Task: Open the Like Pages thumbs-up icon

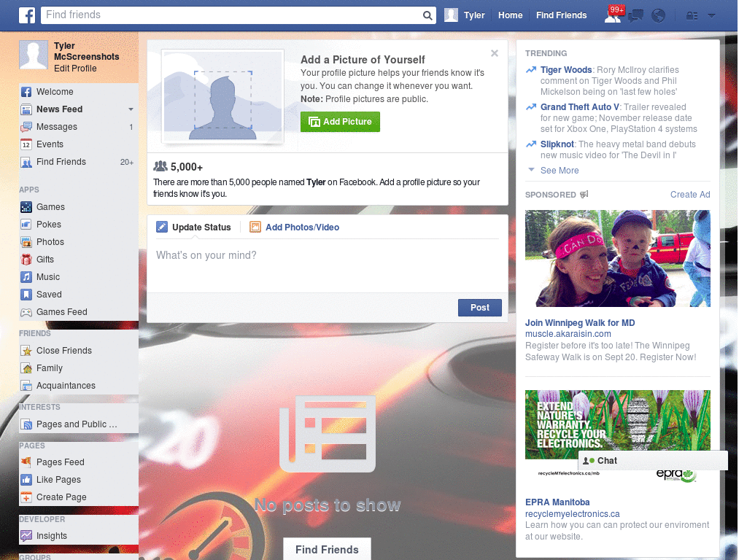Action: pyautogui.click(x=26, y=480)
